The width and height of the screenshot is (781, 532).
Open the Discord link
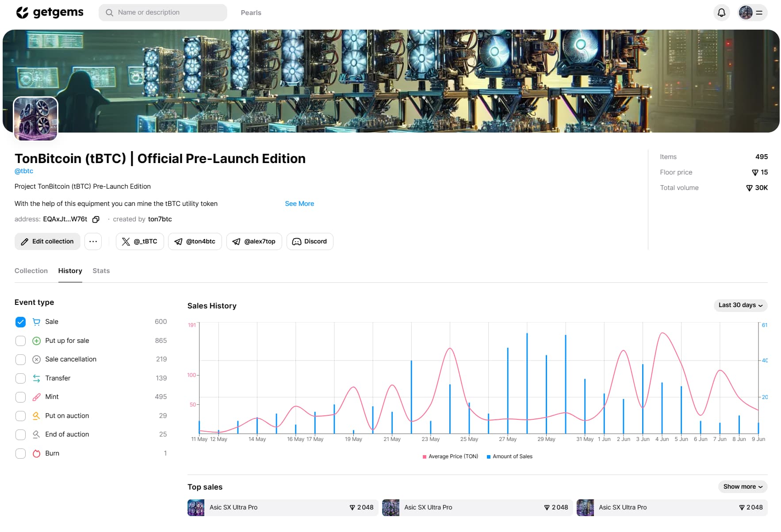(x=310, y=241)
